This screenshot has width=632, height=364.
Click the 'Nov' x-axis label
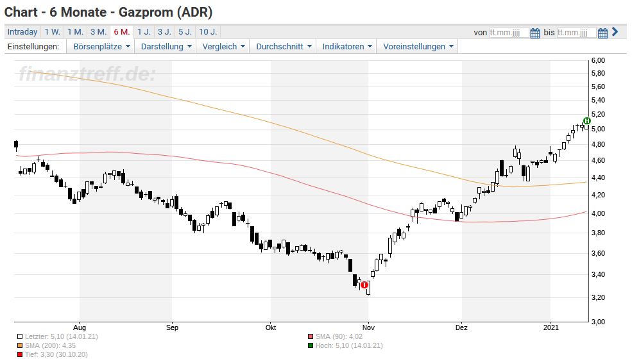(368, 327)
